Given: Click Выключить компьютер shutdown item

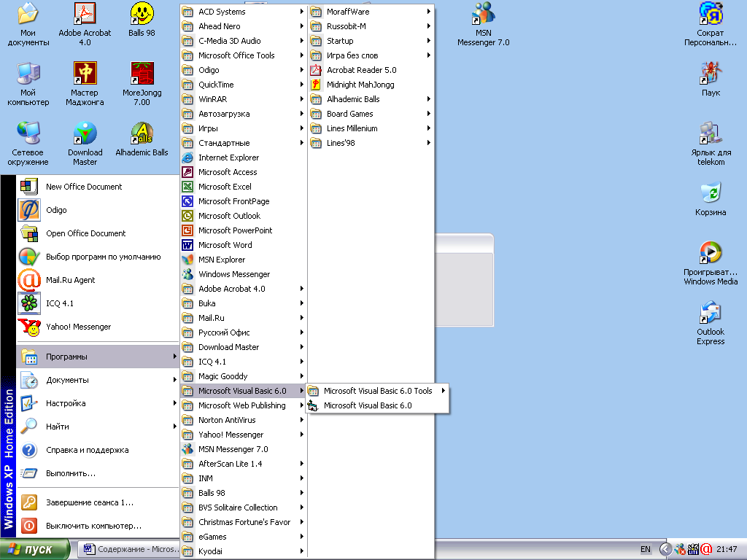Looking at the screenshot, I should [x=98, y=526].
